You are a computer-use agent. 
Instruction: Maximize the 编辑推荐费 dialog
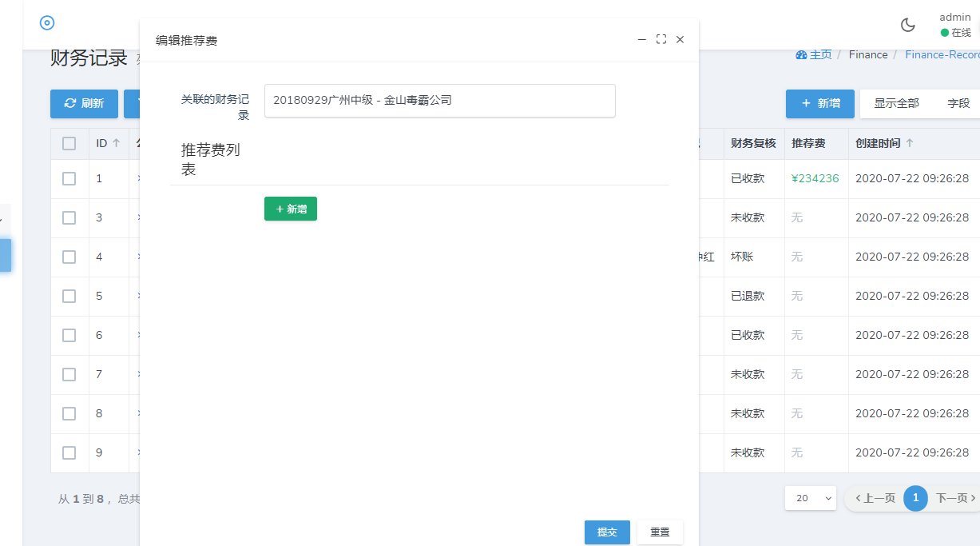tap(661, 39)
